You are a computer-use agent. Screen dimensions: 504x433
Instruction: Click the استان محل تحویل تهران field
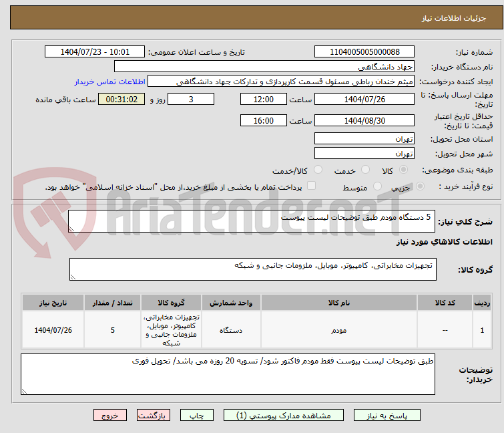pos(364,138)
